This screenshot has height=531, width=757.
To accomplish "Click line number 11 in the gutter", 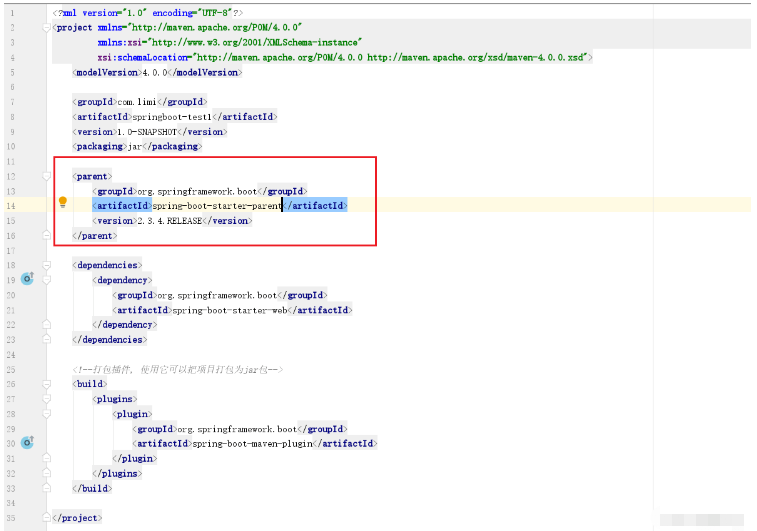I will click(11, 161).
